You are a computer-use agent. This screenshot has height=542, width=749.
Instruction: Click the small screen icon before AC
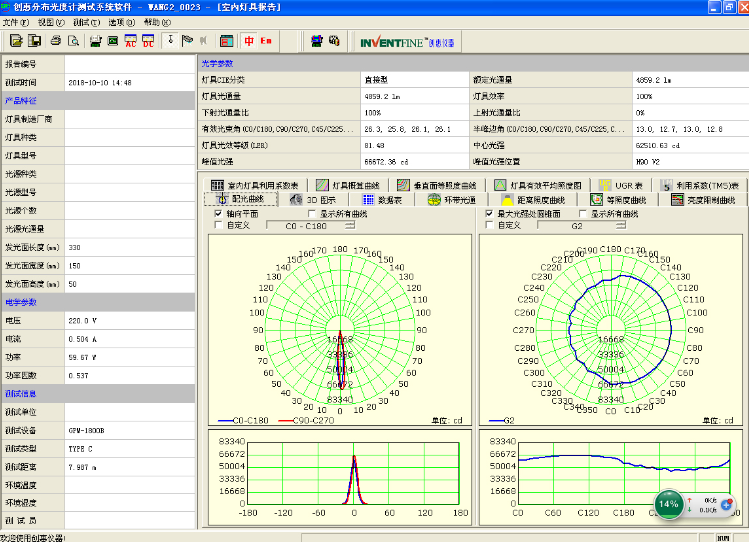[113, 41]
